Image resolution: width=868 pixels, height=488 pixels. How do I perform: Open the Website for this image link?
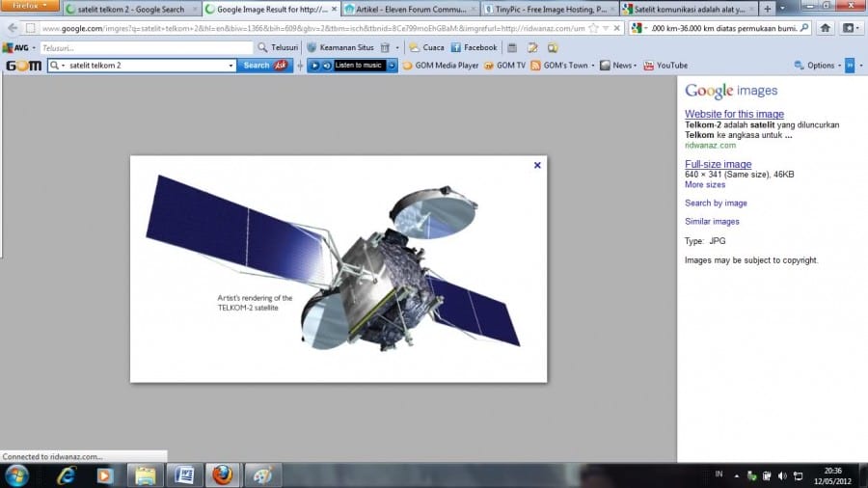734,114
